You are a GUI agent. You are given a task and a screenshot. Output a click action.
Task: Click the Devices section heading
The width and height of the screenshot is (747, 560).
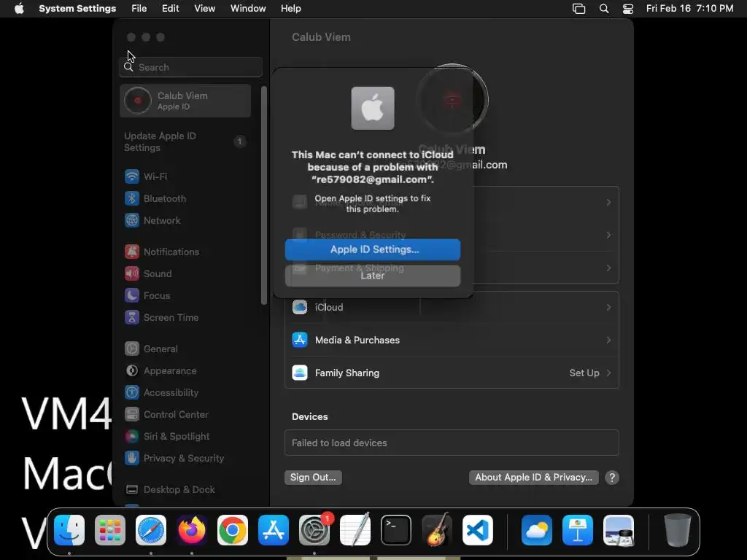309,416
